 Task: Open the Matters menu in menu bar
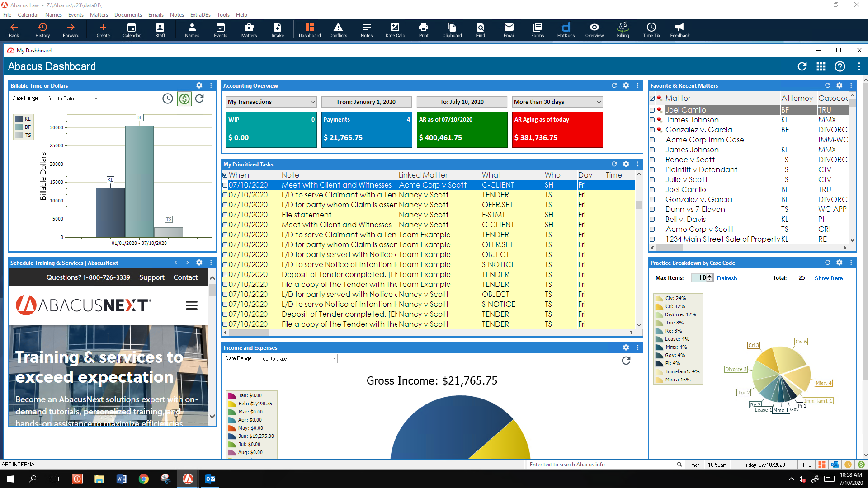(x=99, y=15)
